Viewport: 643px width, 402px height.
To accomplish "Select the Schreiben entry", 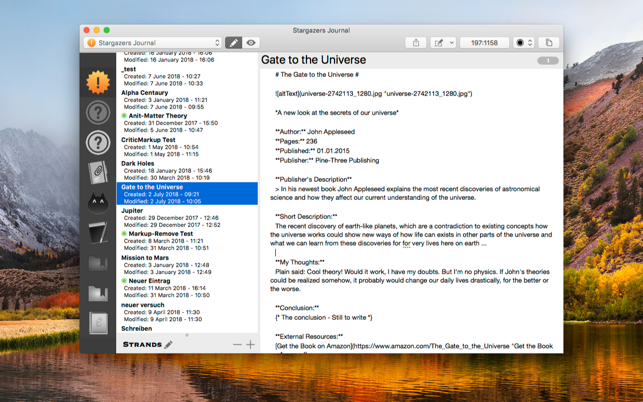I will tap(187, 329).
